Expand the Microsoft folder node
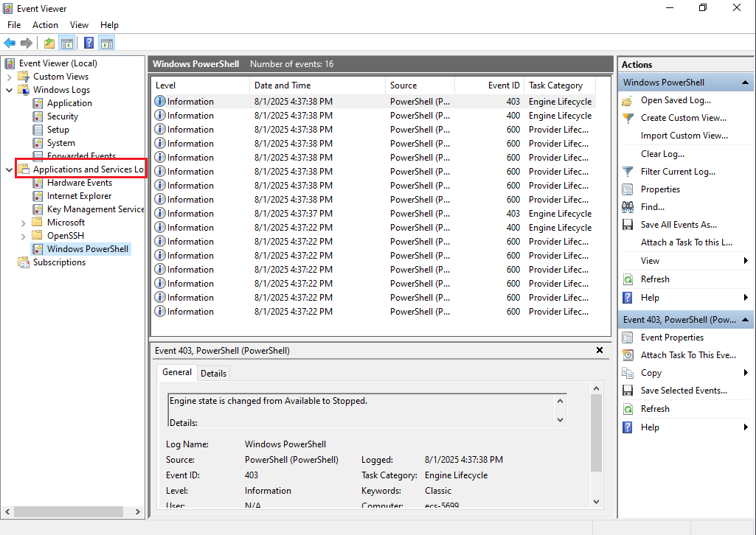This screenshot has height=535, width=756. click(23, 223)
